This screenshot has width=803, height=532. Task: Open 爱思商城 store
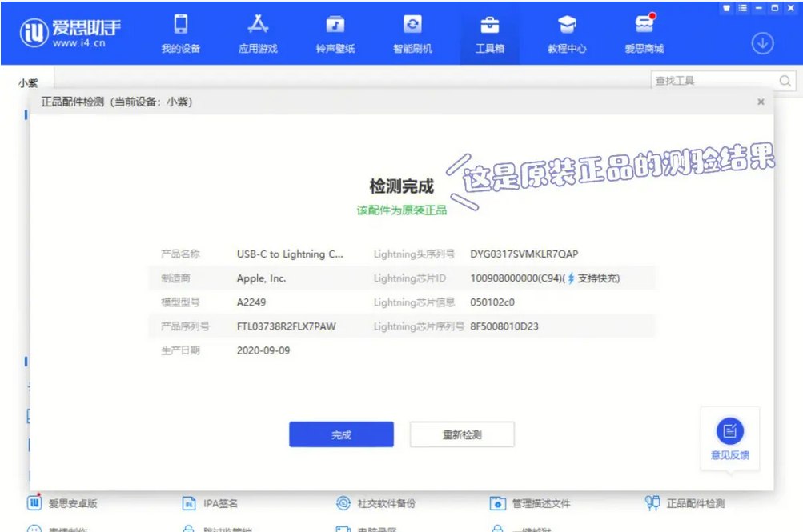pyautogui.click(x=644, y=34)
